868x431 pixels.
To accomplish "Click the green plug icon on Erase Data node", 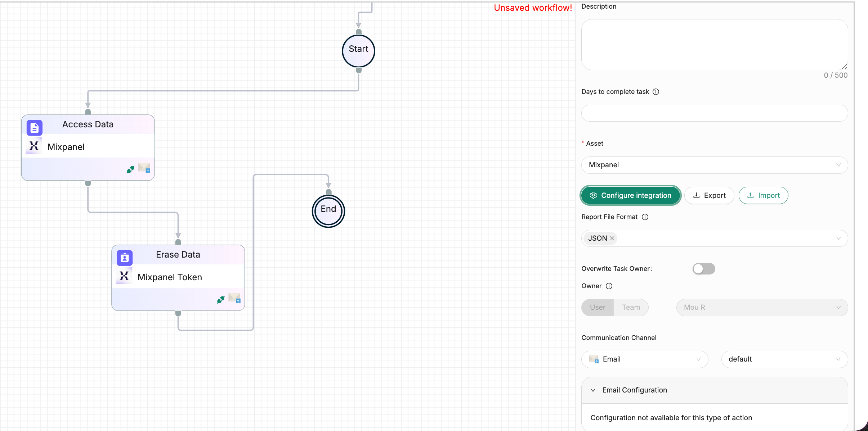I will click(221, 300).
